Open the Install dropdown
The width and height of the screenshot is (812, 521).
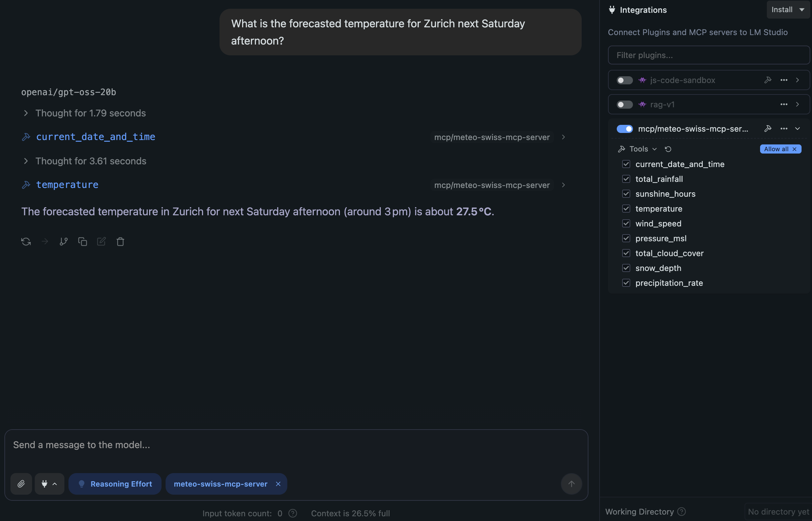788,10
